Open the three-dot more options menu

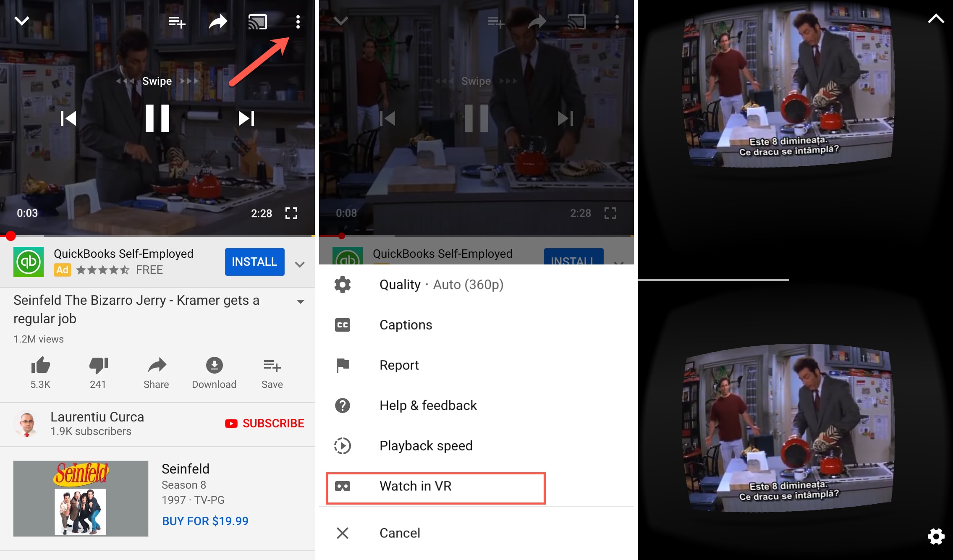pos(298,22)
